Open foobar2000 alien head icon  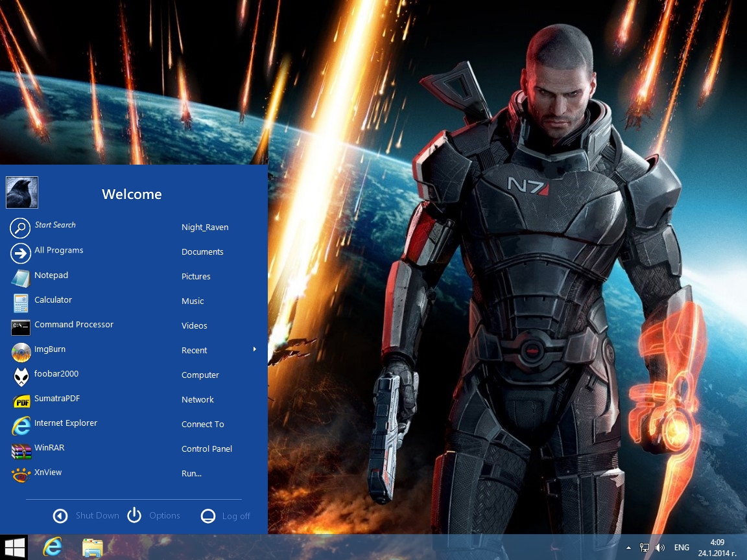21,377
